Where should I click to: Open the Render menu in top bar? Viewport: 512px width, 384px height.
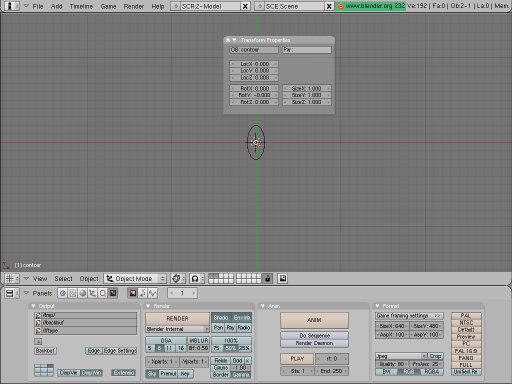pos(134,6)
